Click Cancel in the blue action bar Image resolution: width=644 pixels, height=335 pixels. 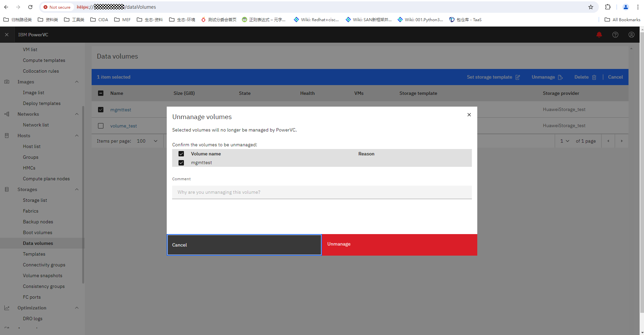tap(615, 77)
